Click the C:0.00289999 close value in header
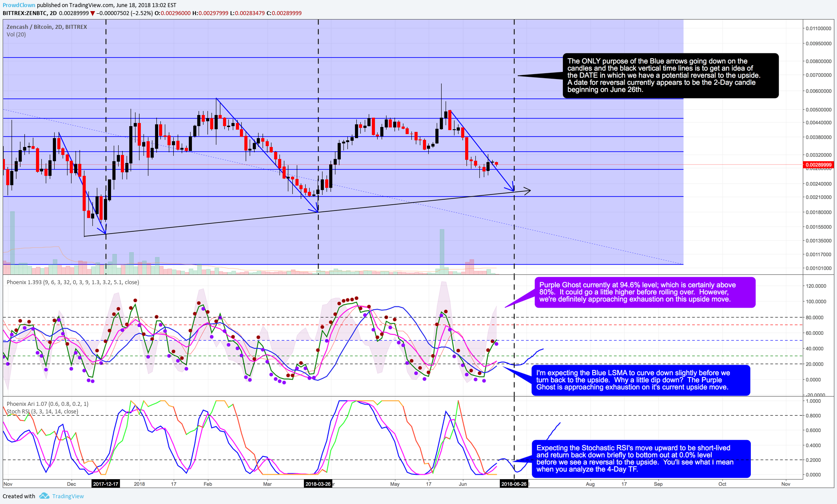Image resolution: width=837 pixels, height=504 pixels. point(284,13)
